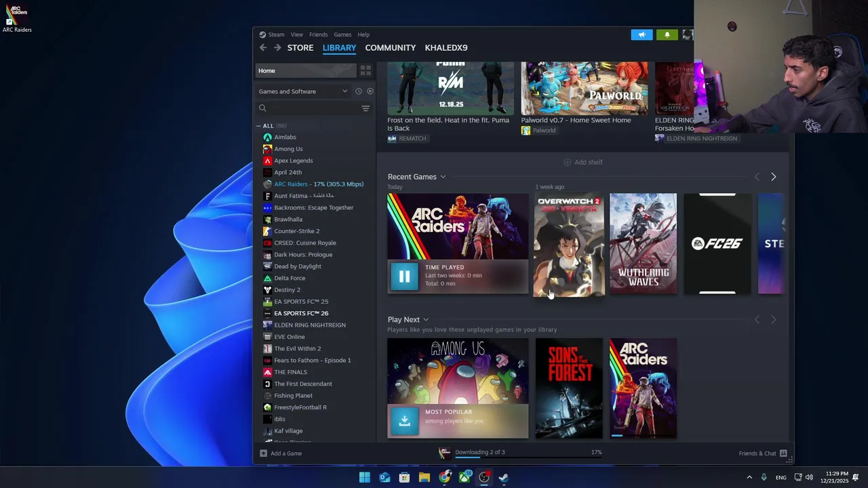The image size is (868, 488).
Task: Open ARC Raiders Play Next tile
Action: [643, 388]
